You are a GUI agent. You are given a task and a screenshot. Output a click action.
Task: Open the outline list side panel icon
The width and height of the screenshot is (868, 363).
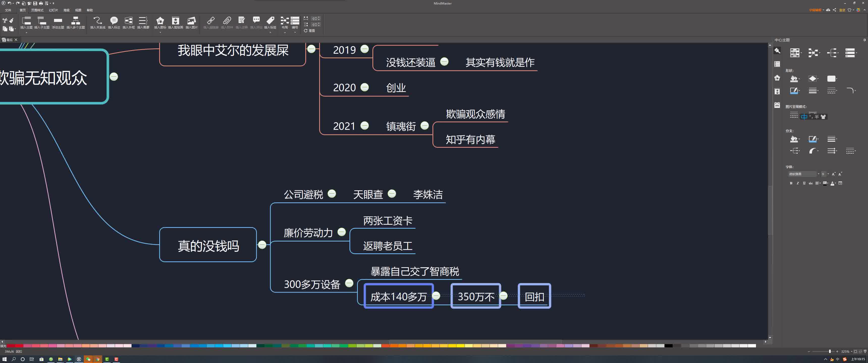pos(777,64)
